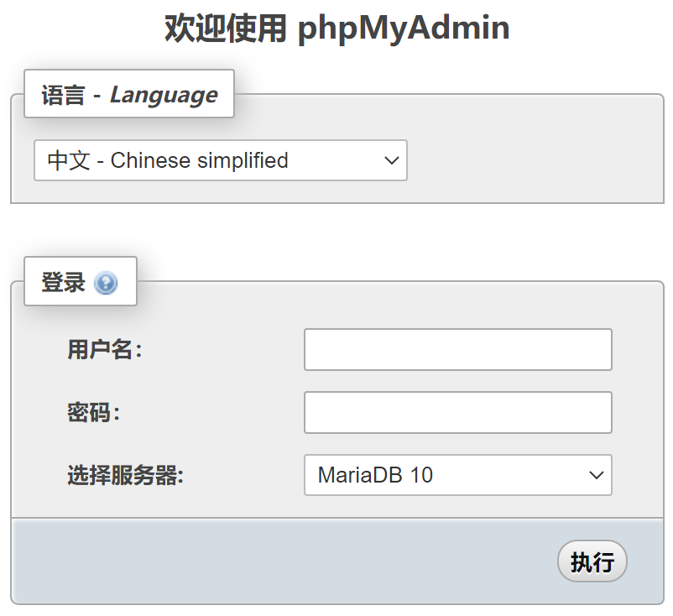Submit the login form via 执行
673x616 pixels.
pos(592,561)
